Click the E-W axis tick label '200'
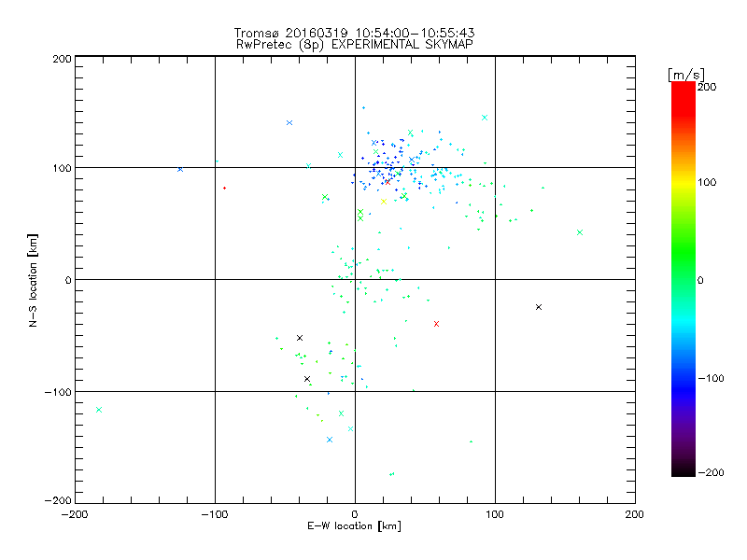The image size is (747, 560). [x=634, y=514]
